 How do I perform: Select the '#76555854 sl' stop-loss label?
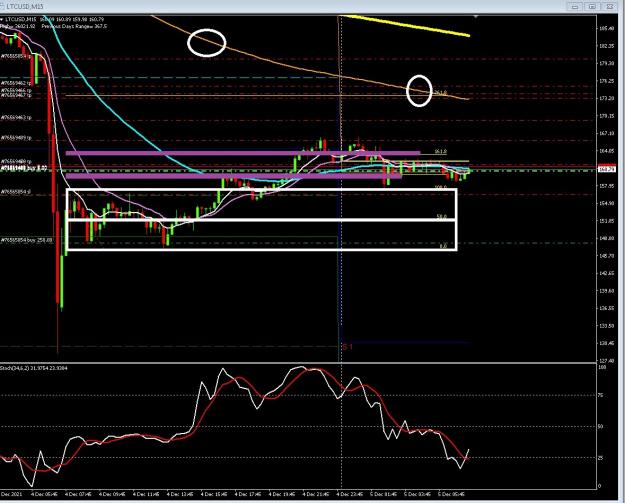tap(16, 192)
